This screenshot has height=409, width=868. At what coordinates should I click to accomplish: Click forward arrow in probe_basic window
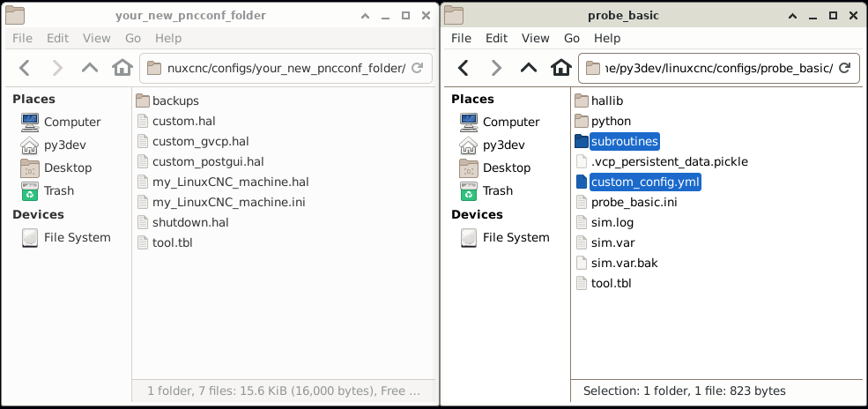(496, 68)
